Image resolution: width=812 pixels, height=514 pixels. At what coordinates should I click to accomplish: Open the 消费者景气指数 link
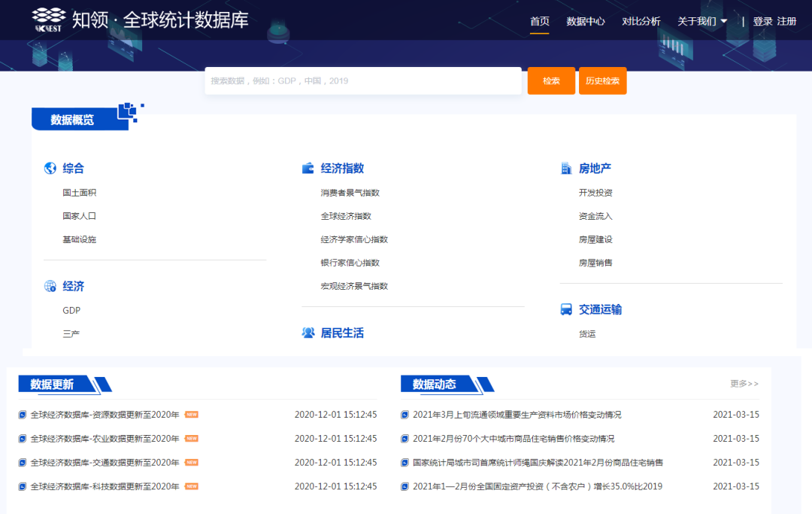pos(350,193)
